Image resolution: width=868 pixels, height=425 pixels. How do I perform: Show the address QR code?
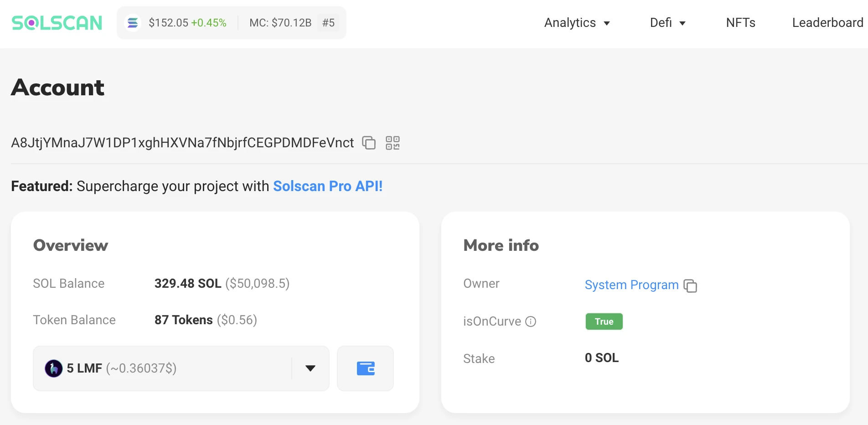click(393, 143)
